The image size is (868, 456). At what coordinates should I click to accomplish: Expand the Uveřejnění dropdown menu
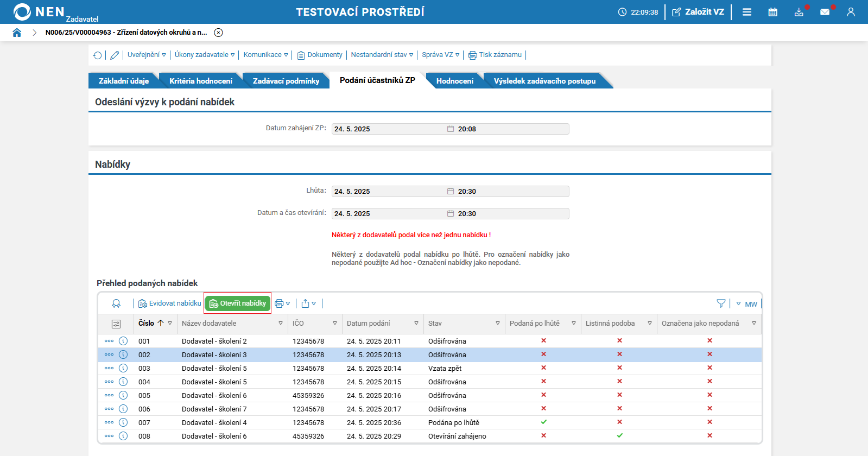point(147,55)
